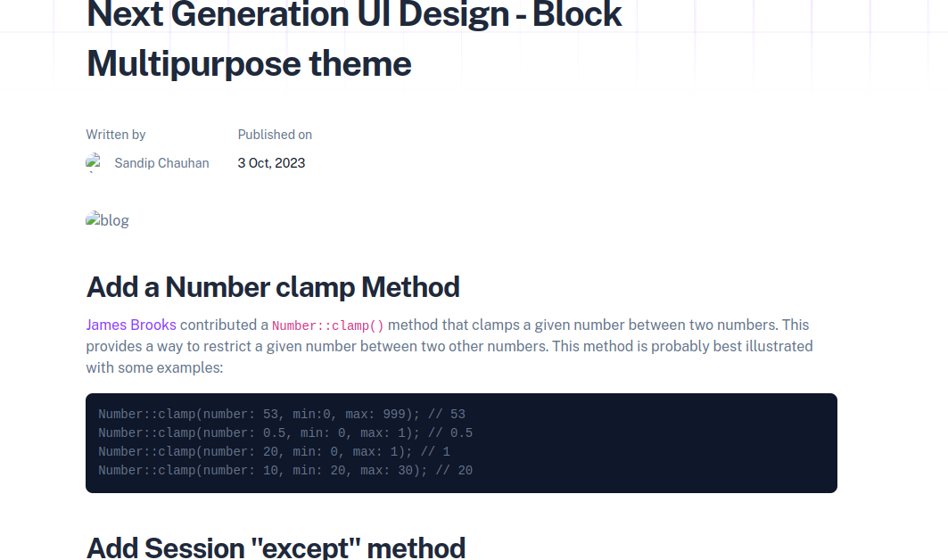Click the Add a Number clamp Method heading

(273, 287)
